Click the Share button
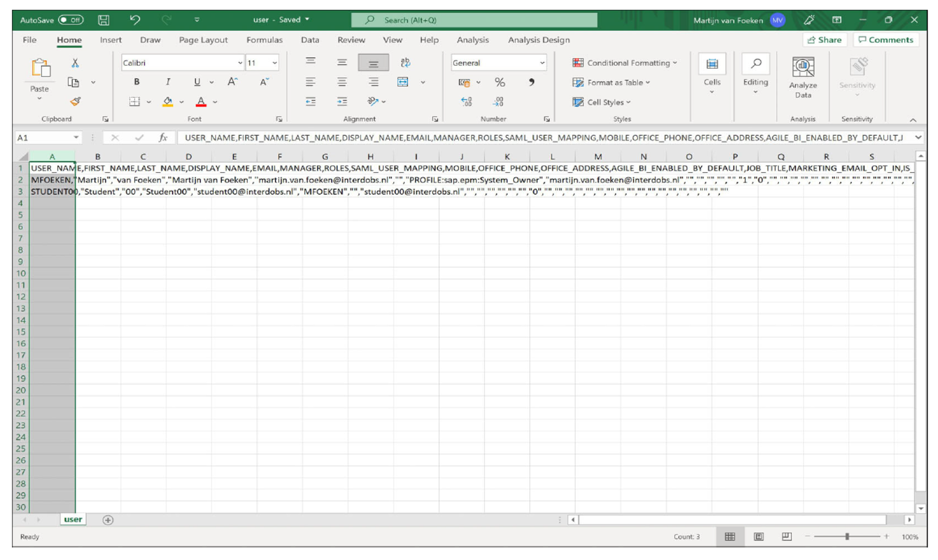The height and width of the screenshot is (560, 938). tap(825, 40)
